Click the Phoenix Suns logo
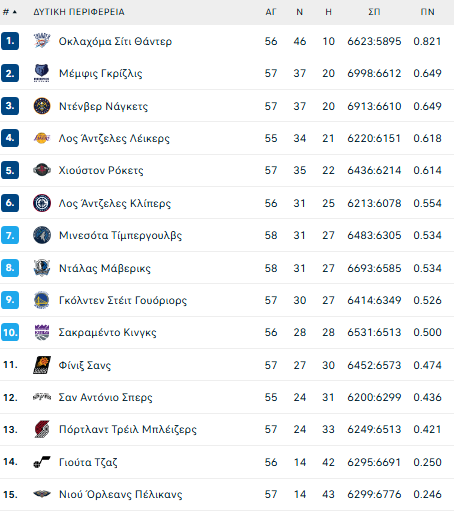Viewport: 454px width, 514px height. [42, 365]
